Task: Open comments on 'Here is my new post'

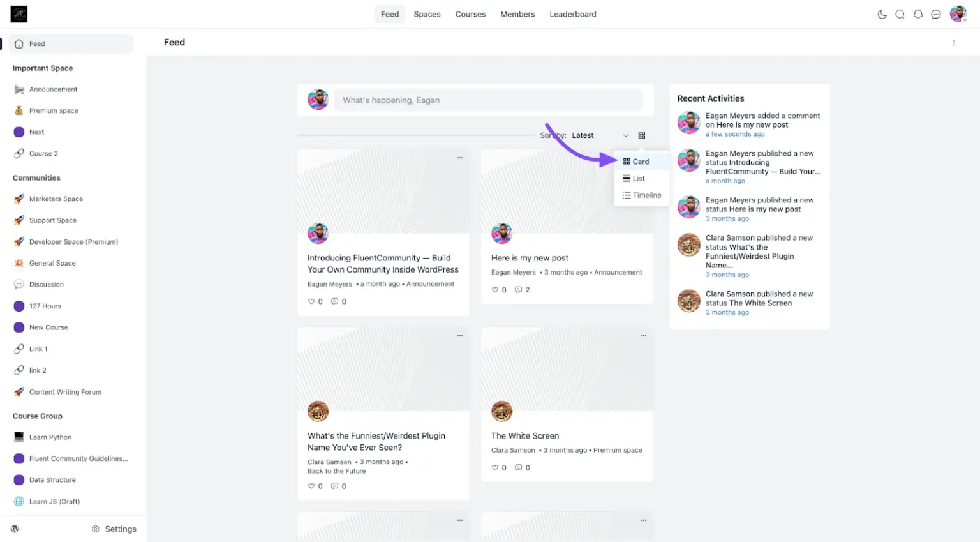Action: coord(519,290)
